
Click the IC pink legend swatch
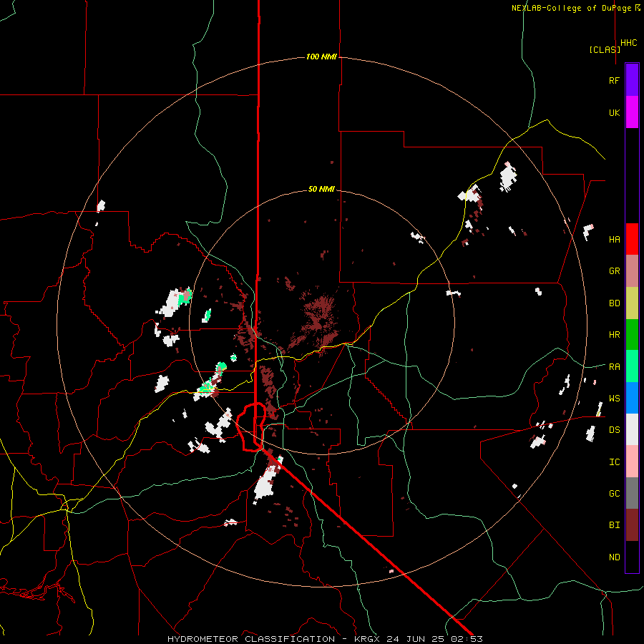coord(632,462)
